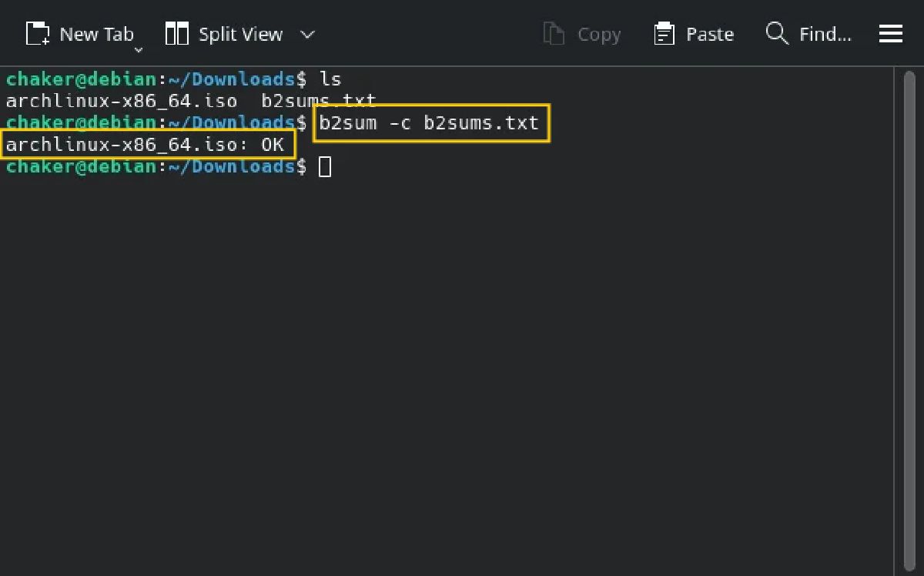Click the New Tab icon
Viewport: 924px width, 576px height.
[x=37, y=34]
